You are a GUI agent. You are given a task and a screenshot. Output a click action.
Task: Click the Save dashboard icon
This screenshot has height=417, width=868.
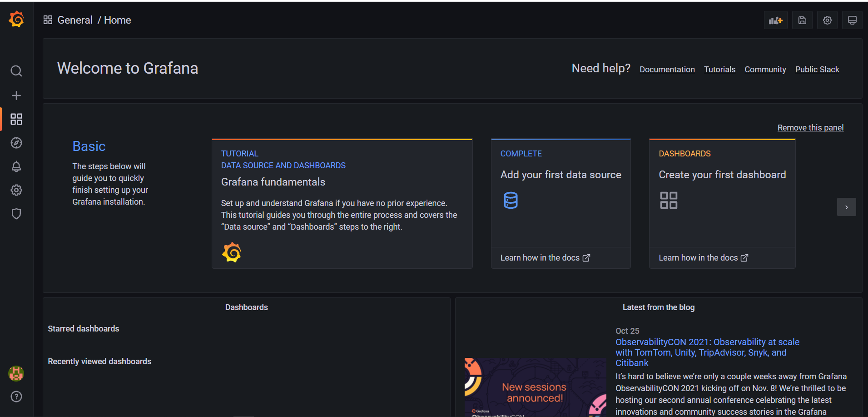802,20
